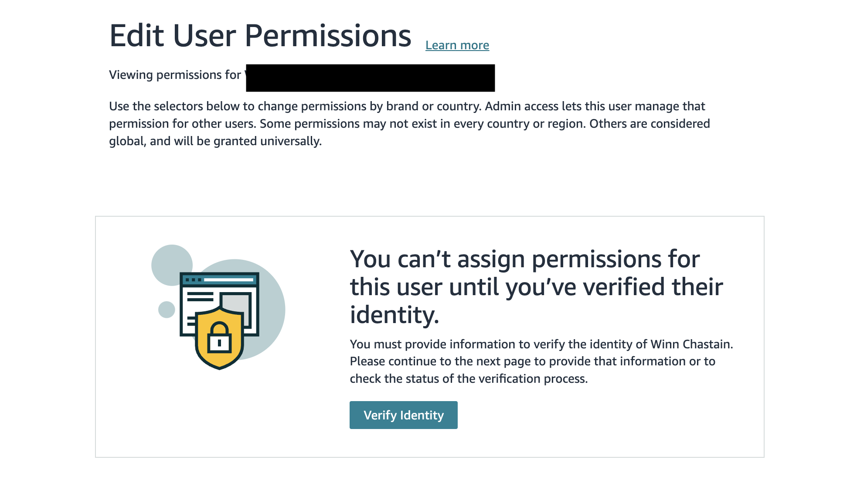Click the three dots in illustrated window header
857x504 pixels.
[194, 279]
